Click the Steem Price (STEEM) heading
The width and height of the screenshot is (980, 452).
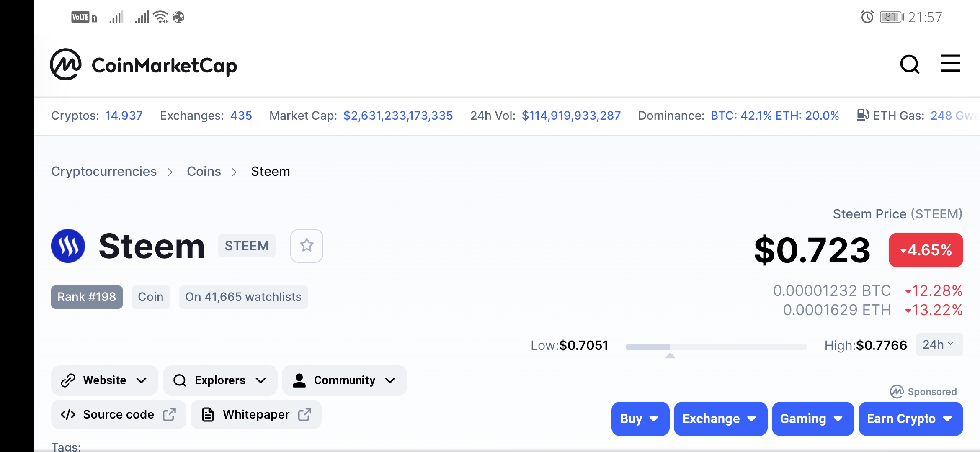tap(897, 214)
